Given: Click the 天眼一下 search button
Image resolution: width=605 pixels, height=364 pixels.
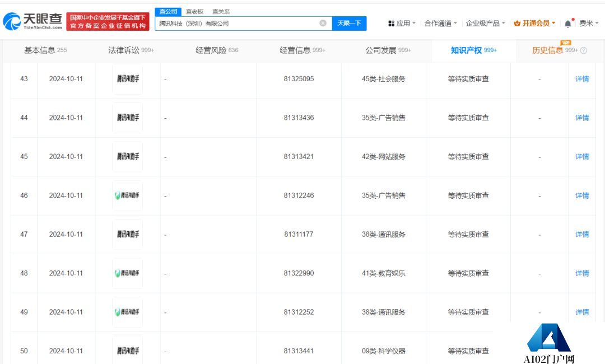Looking at the screenshot, I should pos(349,23).
